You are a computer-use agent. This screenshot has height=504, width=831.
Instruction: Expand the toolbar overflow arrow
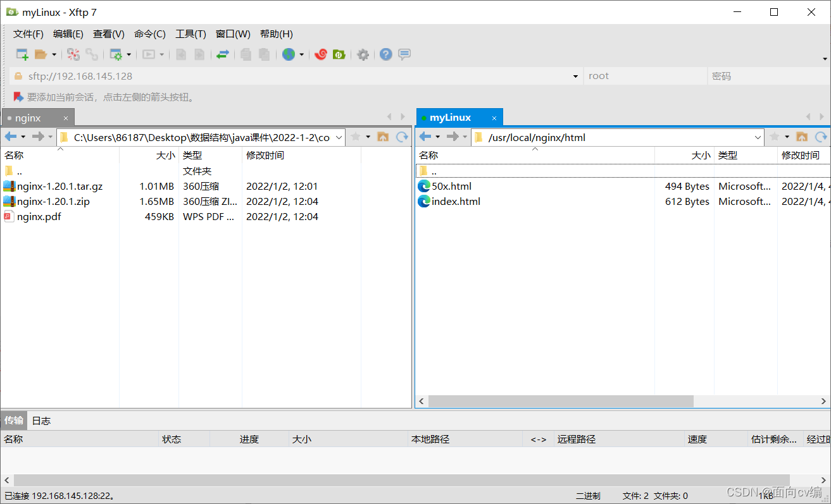tap(825, 59)
